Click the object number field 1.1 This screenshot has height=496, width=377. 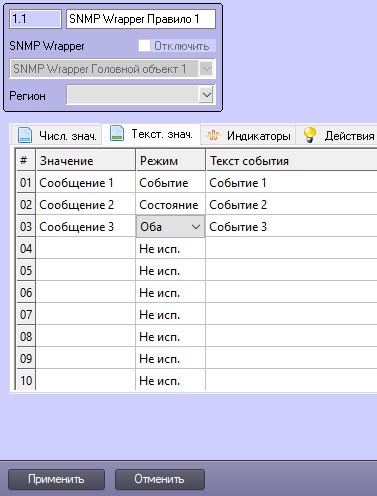(x=35, y=19)
